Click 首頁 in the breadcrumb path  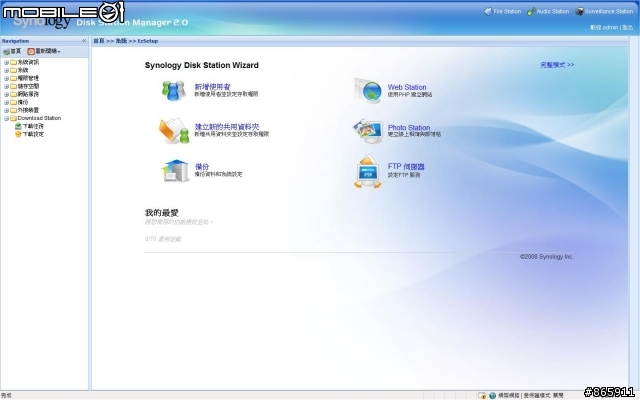(x=99, y=41)
